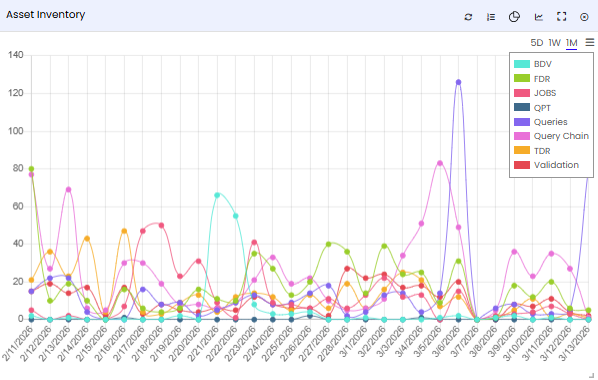Click the refresh icon in header
The height and width of the screenshot is (380, 598).
pyautogui.click(x=468, y=17)
